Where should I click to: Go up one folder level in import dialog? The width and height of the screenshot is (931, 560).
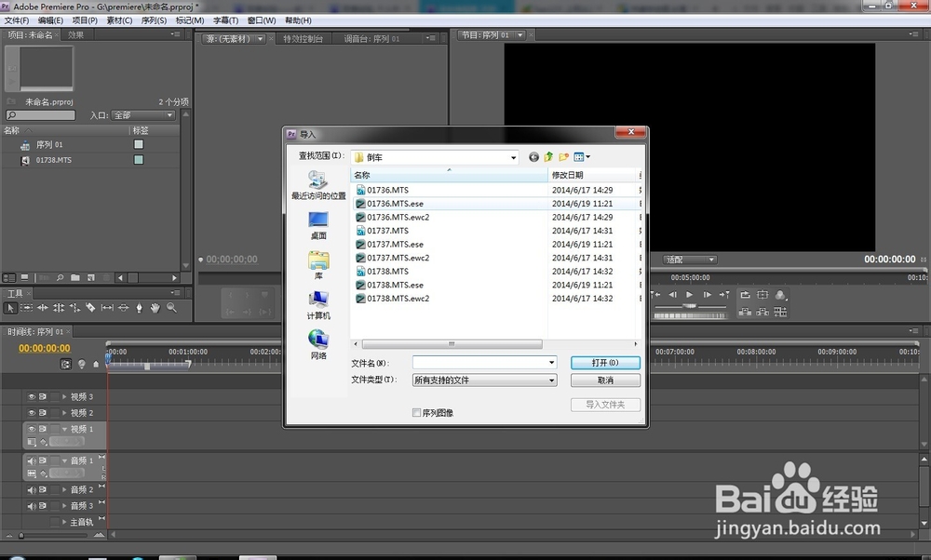[x=548, y=156]
